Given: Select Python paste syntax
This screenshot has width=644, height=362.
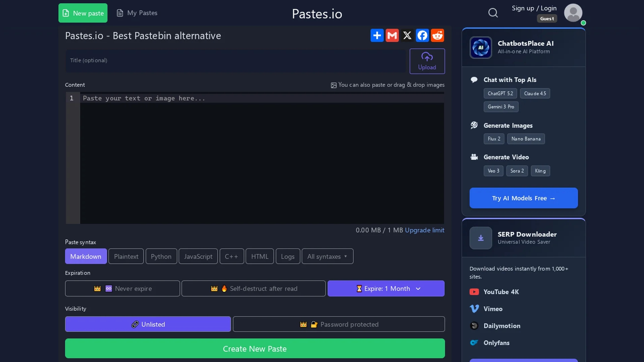Looking at the screenshot, I should tap(161, 256).
